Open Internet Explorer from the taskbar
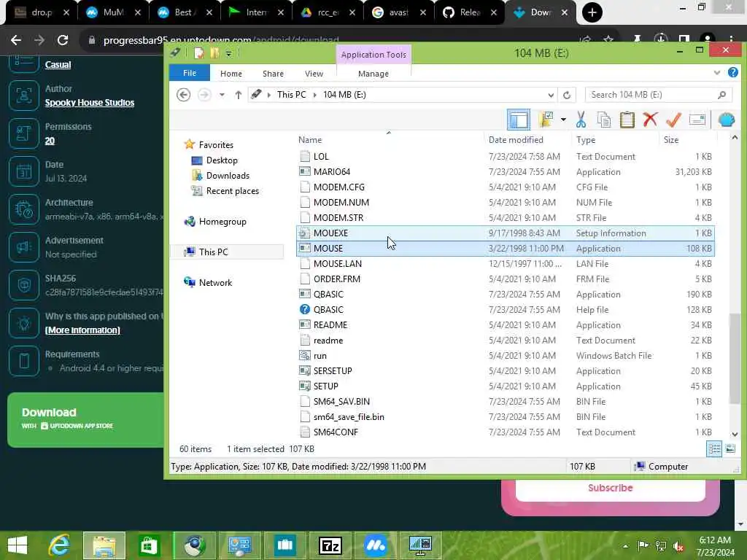747x560 pixels. [x=60, y=545]
